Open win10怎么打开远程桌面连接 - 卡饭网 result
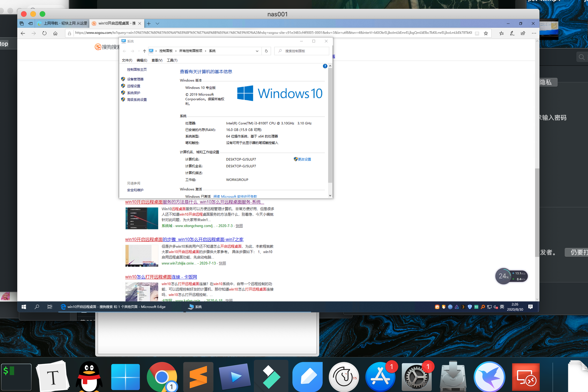Viewport: 588px width, 392px height. [x=161, y=277]
